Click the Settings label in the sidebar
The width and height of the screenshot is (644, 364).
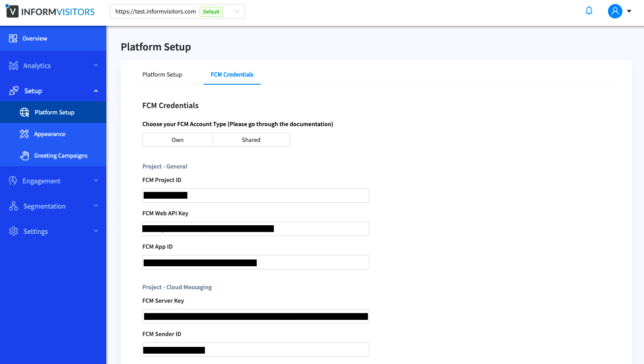[36, 232]
